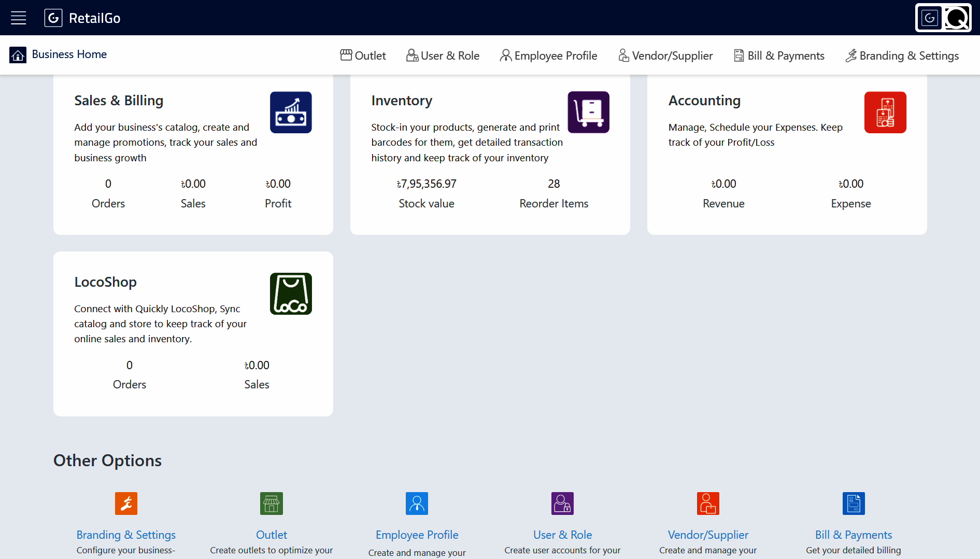Click the blue Bill & Payments icon

pos(854,504)
